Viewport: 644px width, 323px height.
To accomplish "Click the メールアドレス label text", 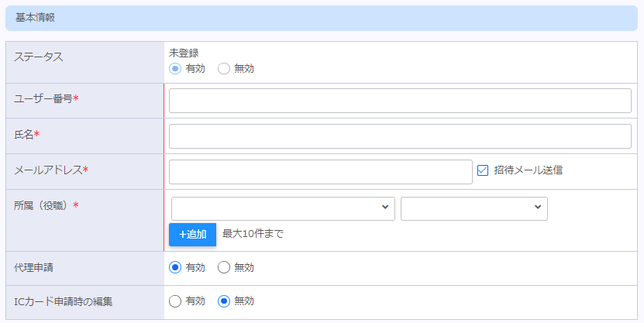I will point(48,170).
